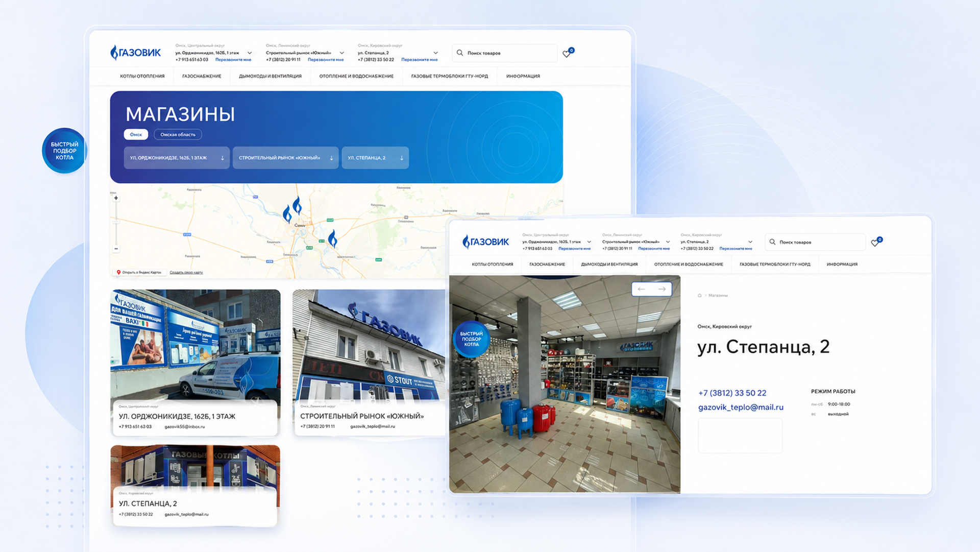Expand the ул. Орджоникидзе dropdown on store detail page header

(x=589, y=242)
